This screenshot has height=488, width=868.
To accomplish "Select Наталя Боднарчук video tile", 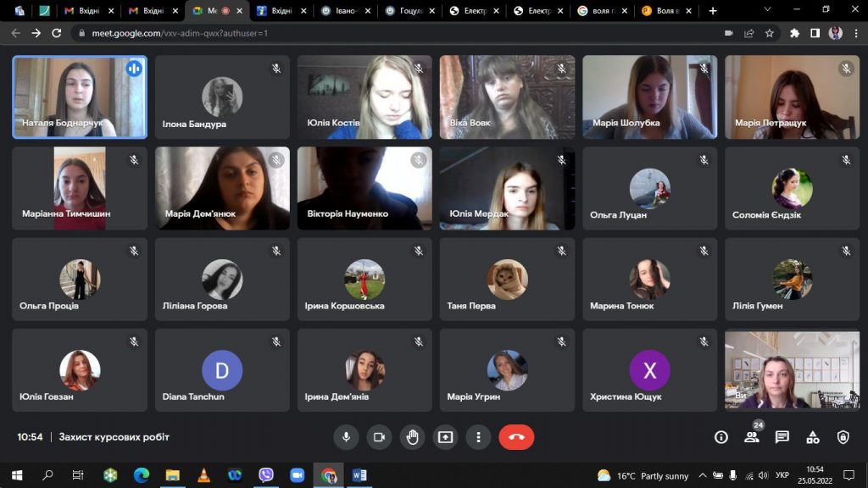I will pyautogui.click(x=80, y=97).
